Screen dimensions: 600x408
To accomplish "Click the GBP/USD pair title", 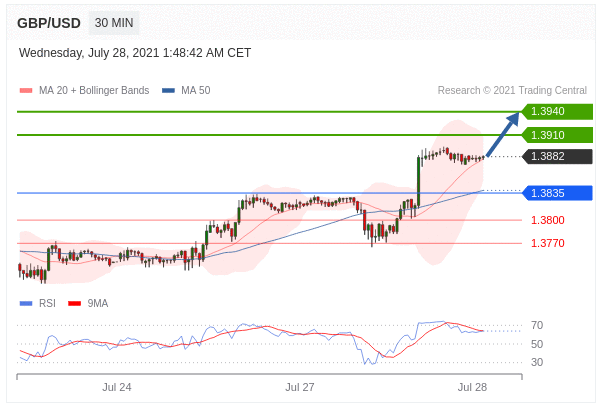I will 49,23.
